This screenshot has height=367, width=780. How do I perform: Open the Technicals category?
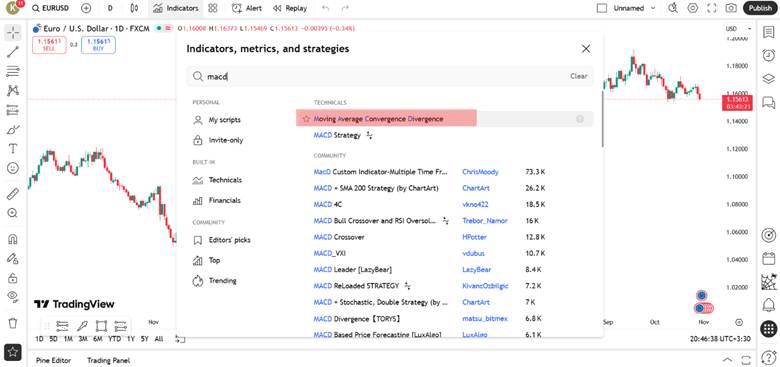218,180
